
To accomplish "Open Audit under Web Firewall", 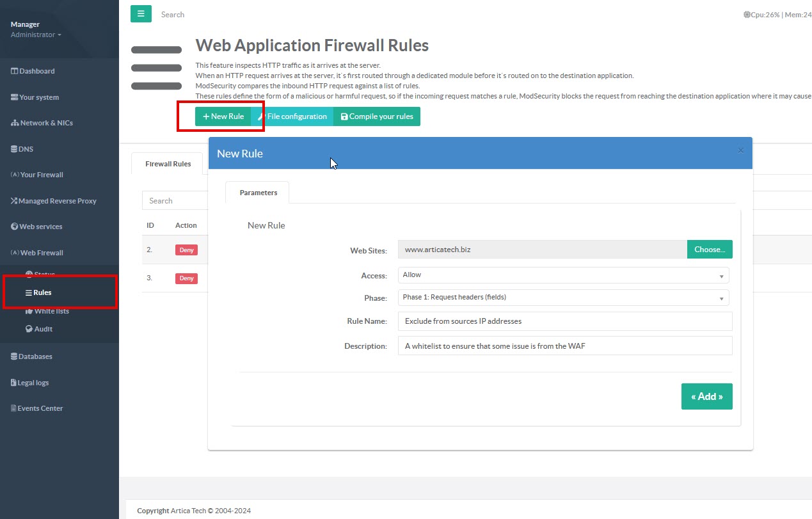I will [43, 329].
